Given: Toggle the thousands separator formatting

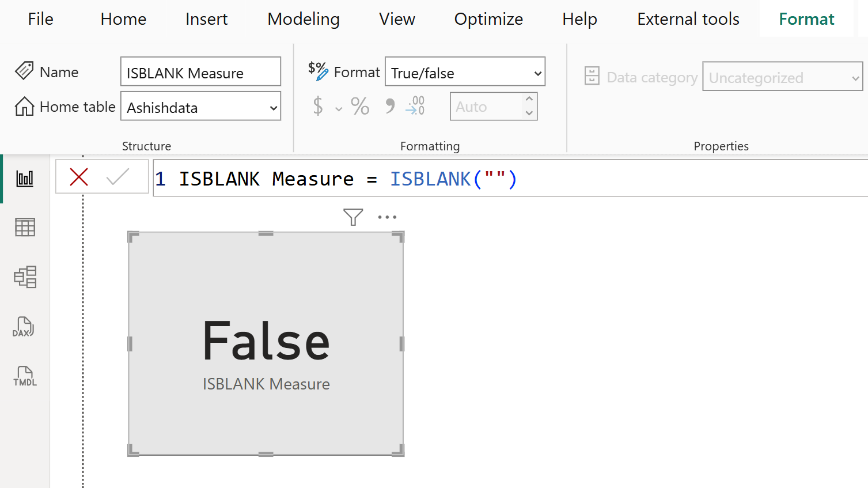Looking at the screenshot, I should tap(389, 106).
